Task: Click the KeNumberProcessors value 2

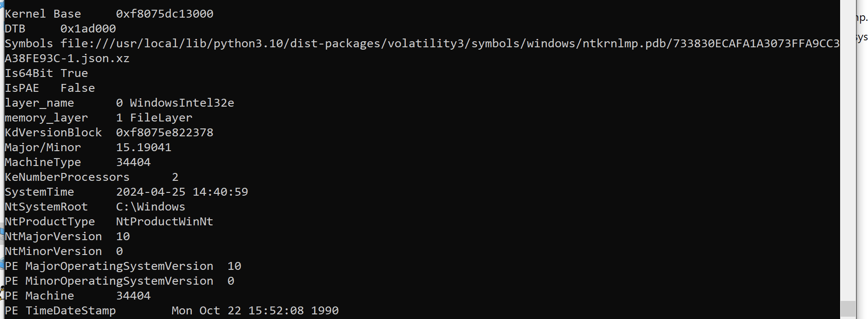Action: [175, 177]
